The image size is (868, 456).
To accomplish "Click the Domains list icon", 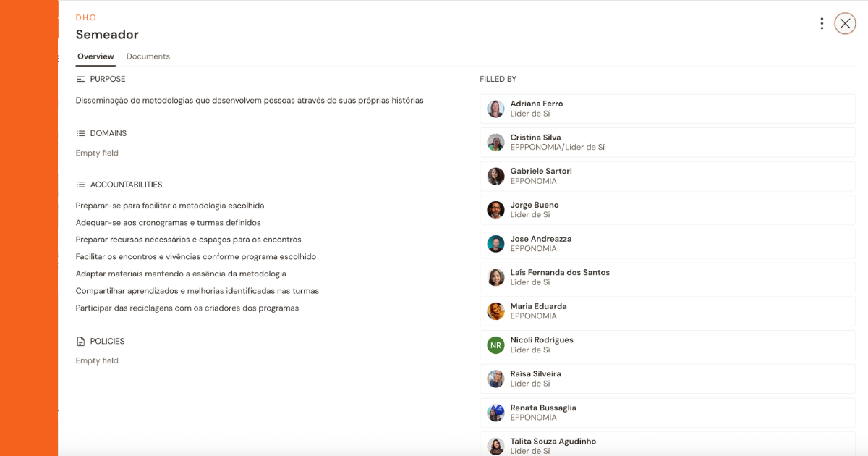I will click(x=80, y=133).
